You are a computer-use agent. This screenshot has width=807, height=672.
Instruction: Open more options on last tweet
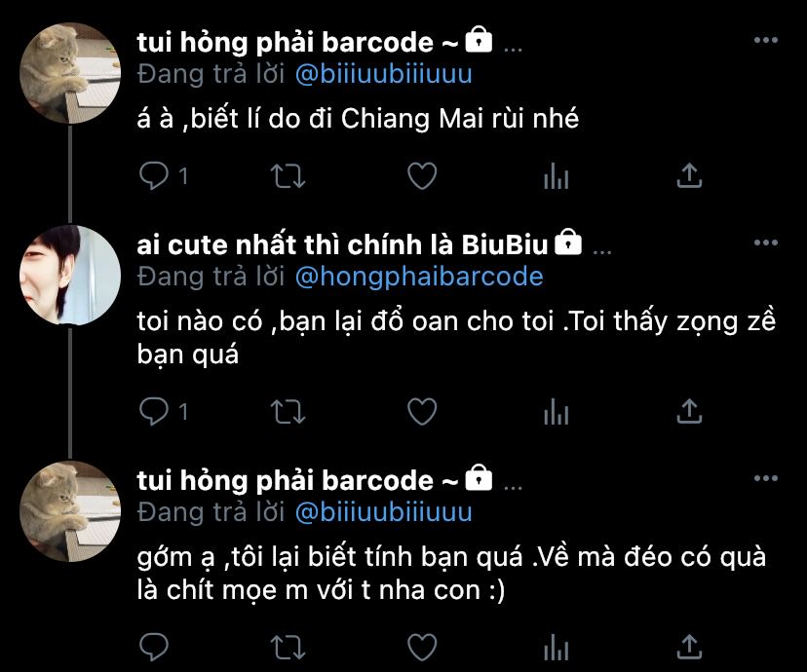click(x=765, y=478)
